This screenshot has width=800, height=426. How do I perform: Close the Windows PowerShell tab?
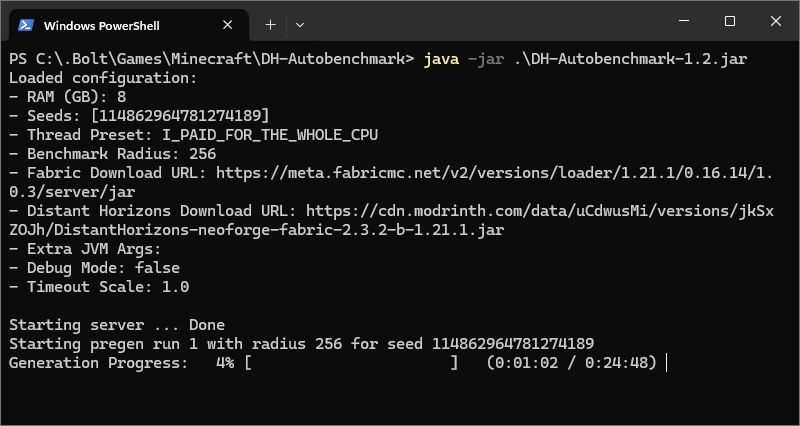228,25
